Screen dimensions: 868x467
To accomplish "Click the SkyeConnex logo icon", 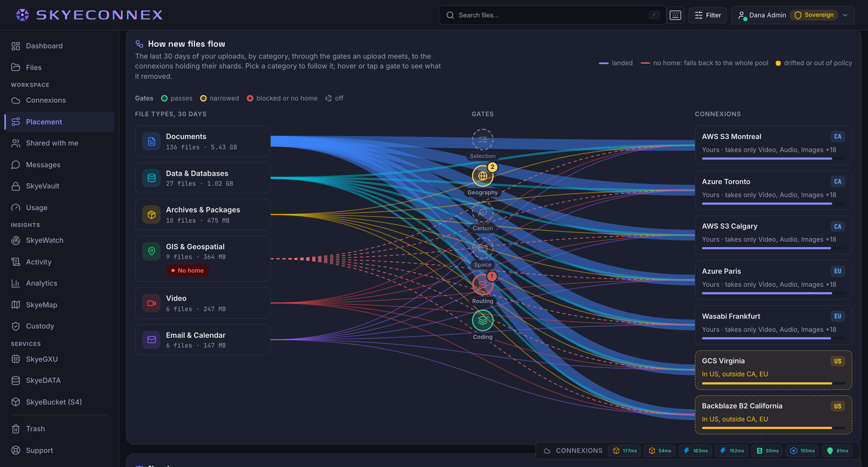I will [x=22, y=15].
